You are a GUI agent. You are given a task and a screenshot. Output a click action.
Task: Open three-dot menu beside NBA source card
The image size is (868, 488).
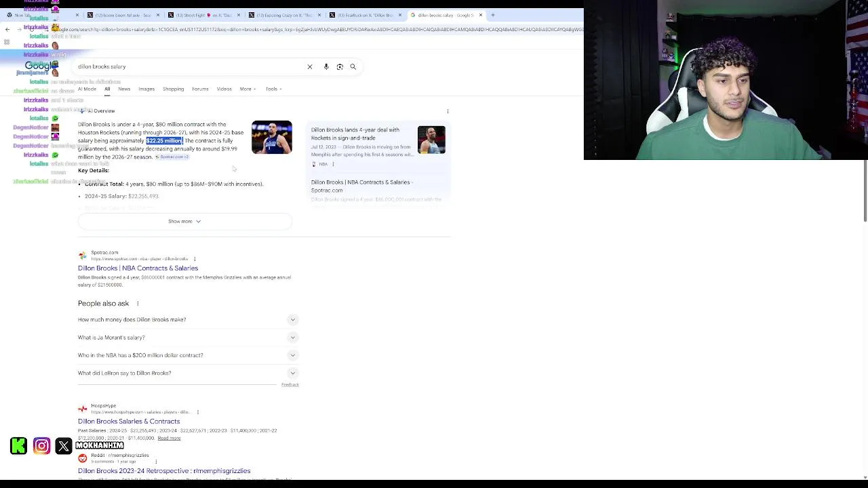tap(333, 164)
